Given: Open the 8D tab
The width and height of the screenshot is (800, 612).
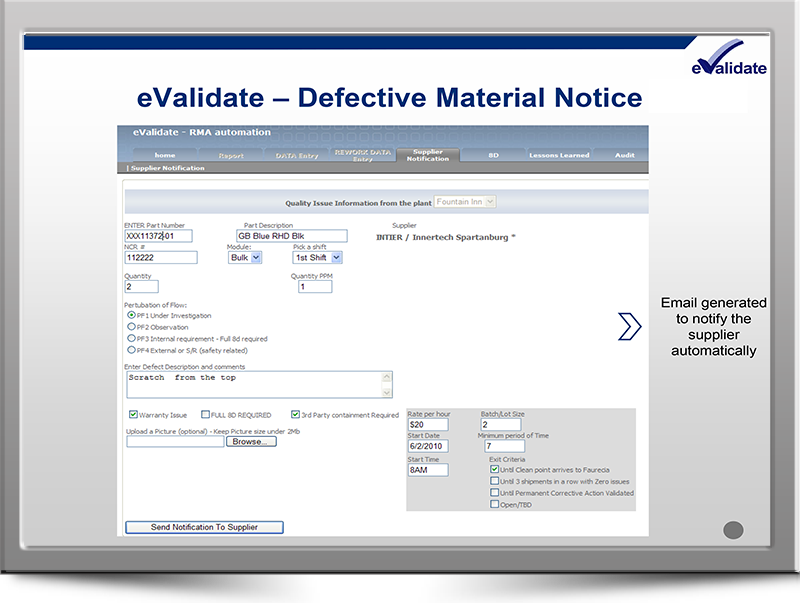Looking at the screenshot, I should (493, 155).
